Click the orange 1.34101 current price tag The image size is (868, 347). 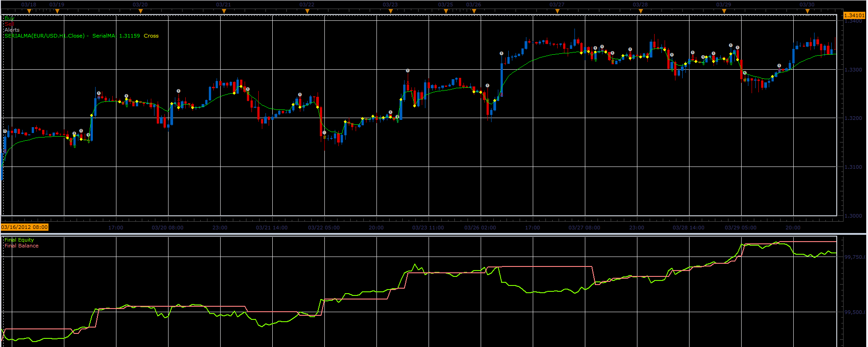(854, 15)
